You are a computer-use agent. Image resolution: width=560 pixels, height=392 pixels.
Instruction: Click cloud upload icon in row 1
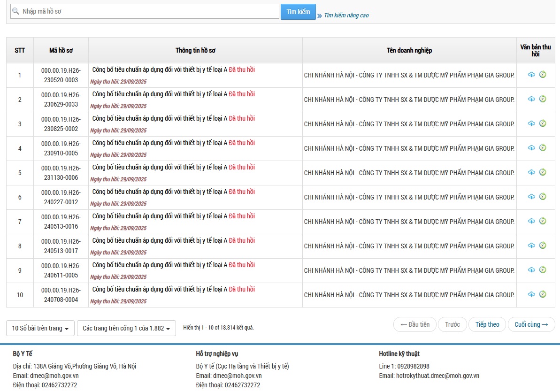(x=531, y=75)
